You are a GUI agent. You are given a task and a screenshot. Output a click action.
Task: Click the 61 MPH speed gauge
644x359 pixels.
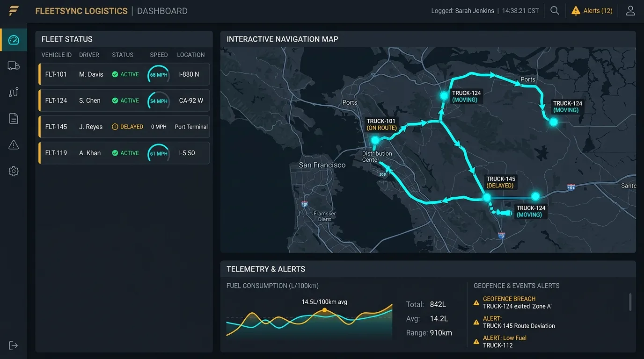point(159,153)
